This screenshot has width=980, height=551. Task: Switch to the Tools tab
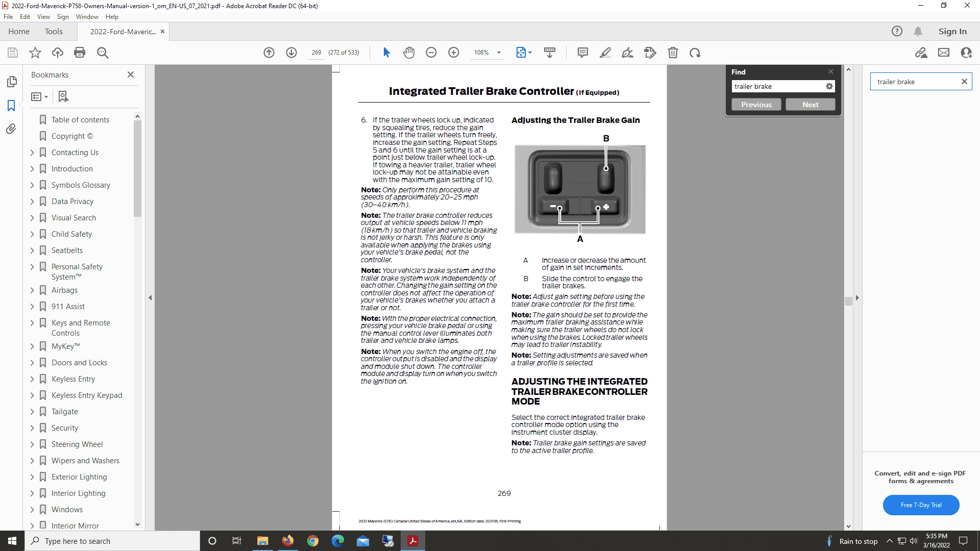click(54, 32)
